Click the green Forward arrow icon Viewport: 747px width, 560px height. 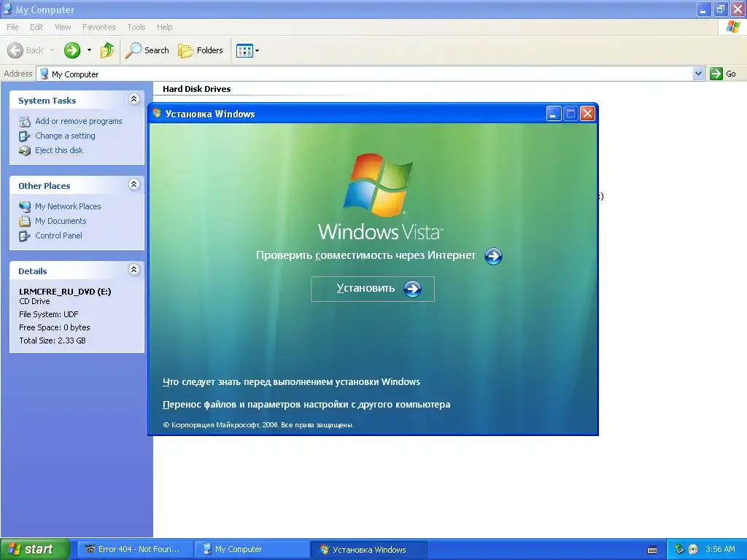click(72, 50)
